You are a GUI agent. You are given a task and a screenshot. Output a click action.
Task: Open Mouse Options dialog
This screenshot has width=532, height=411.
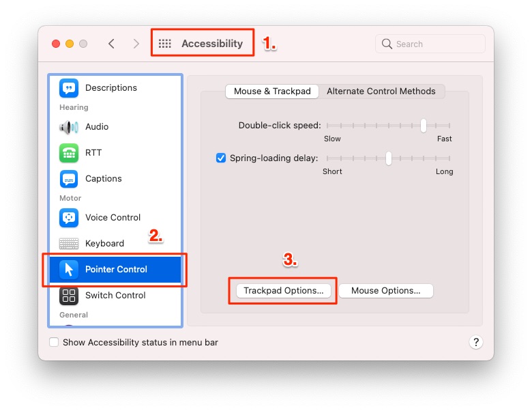(x=386, y=291)
